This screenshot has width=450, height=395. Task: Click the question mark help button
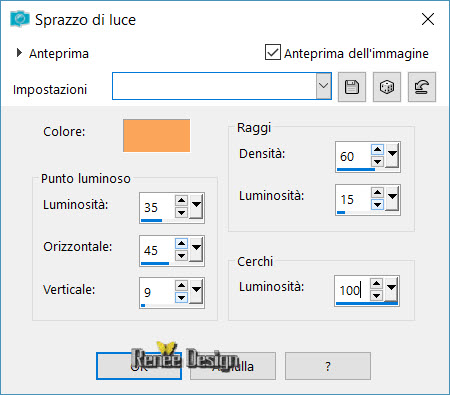click(x=328, y=366)
